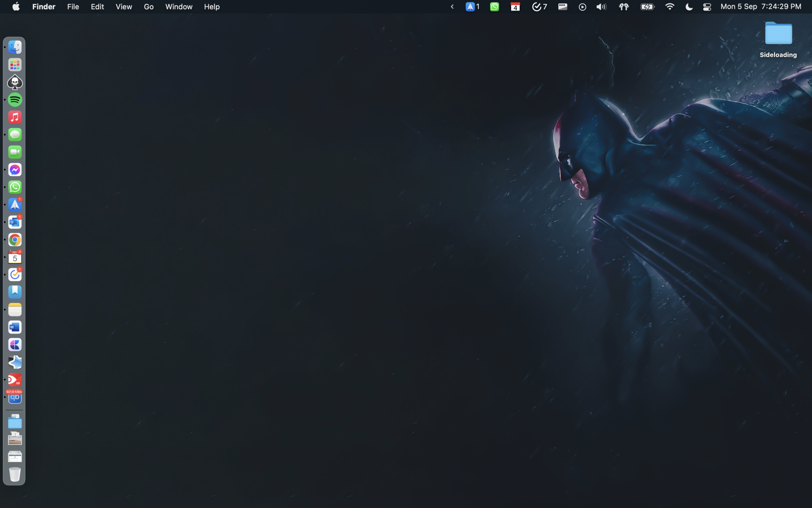Viewport: 812px width, 508px height.
Task: Open Calendar app in the Dock
Action: (x=15, y=257)
